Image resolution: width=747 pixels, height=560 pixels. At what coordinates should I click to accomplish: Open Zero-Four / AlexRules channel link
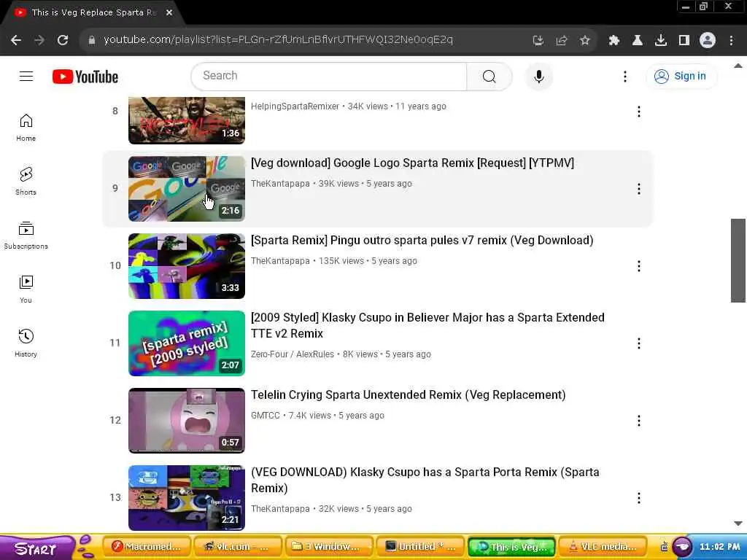(292, 354)
